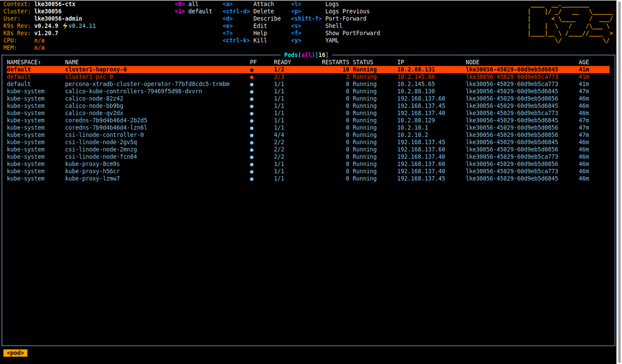Image resolution: width=622 pixels, height=364 pixels.
Task: Click the PF dot of csi-linode-node-fcn84
Action: pos(252,157)
